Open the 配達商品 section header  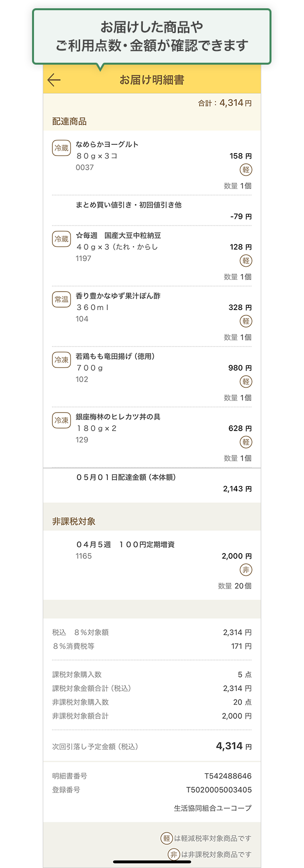69,122
